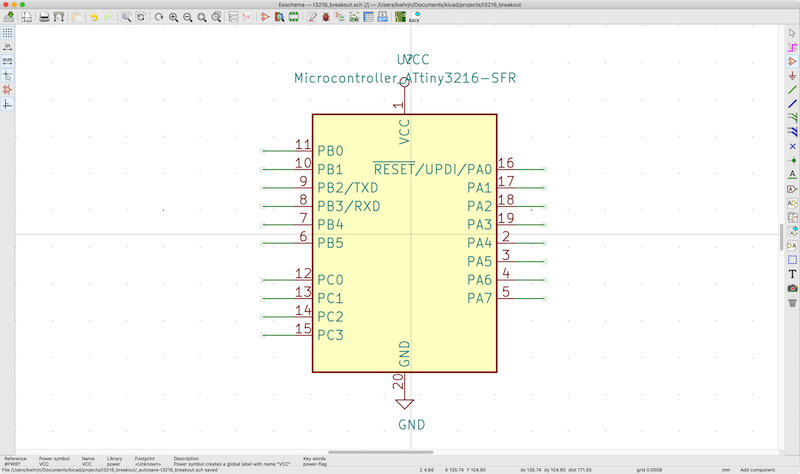Zoom out of the schematic

(x=188, y=17)
